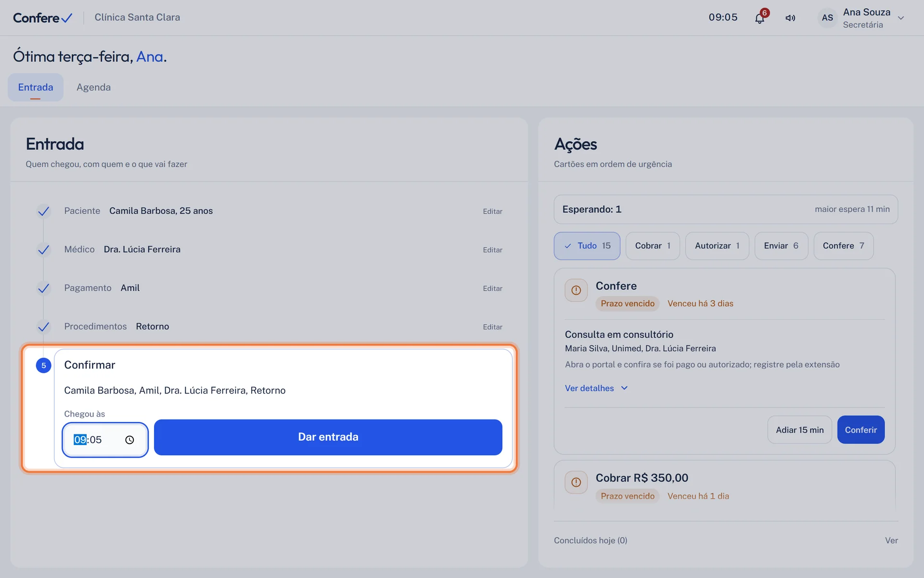Filter actions by Cobrar
Screen dimensions: 924x578
653,246
